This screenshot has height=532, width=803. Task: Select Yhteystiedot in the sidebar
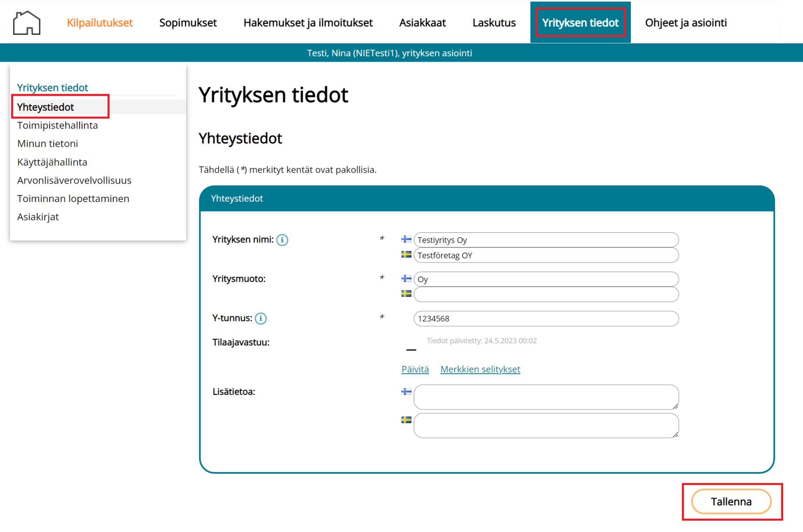(x=46, y=107)
